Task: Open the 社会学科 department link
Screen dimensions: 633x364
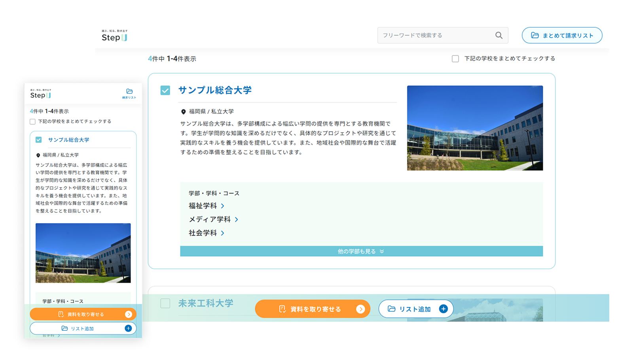Action: coord(203,233)
